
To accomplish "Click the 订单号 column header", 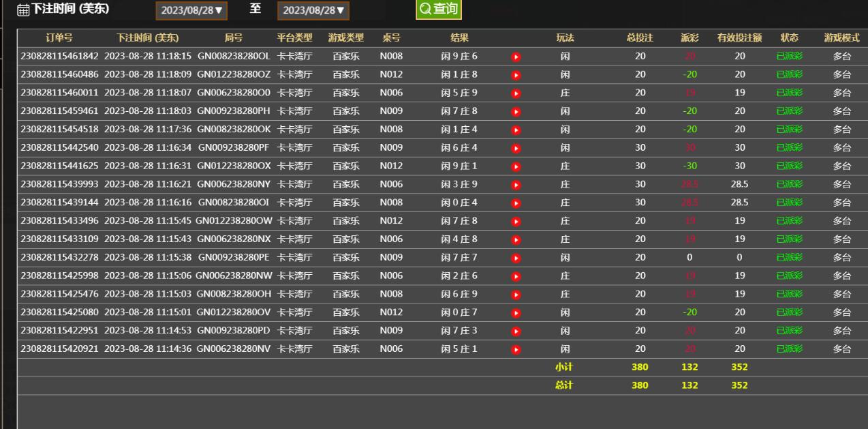I will click(x=59, y=38).
